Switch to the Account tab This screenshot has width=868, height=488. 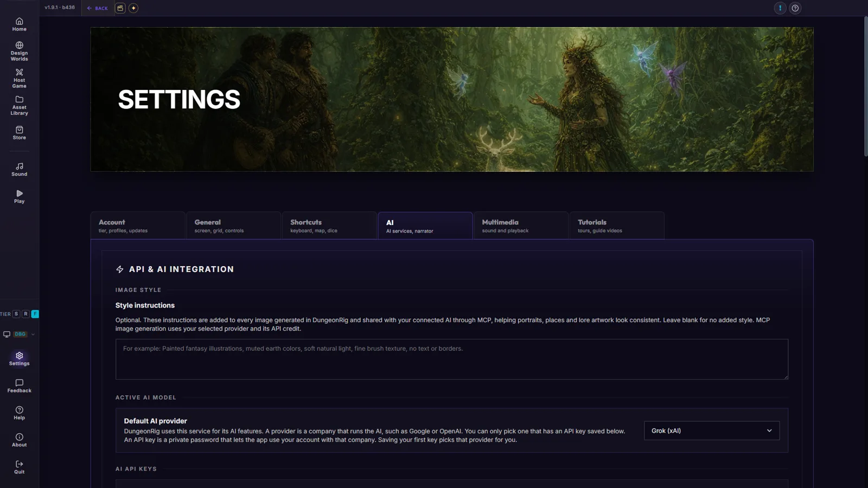click(x=137, y=226)
